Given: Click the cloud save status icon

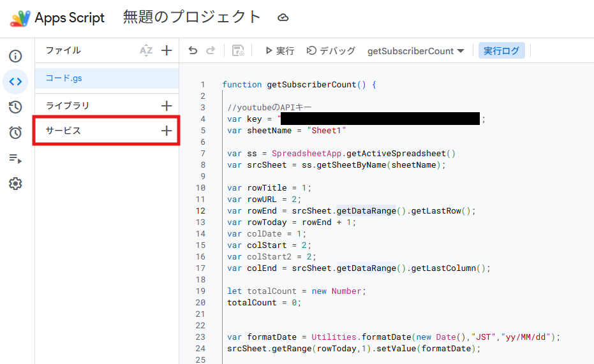Looking at the screenshot, I should (x=283, y=17).
